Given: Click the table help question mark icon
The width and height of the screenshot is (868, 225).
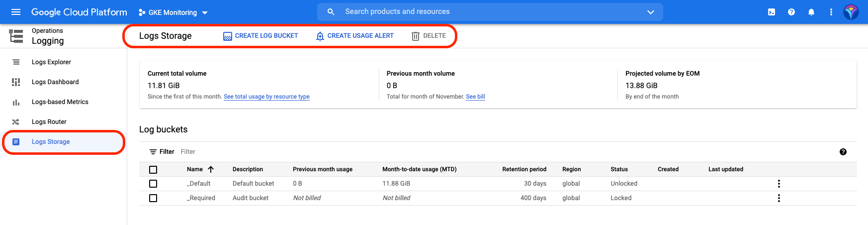Looking at the screenshot, I should click(843, 152).
